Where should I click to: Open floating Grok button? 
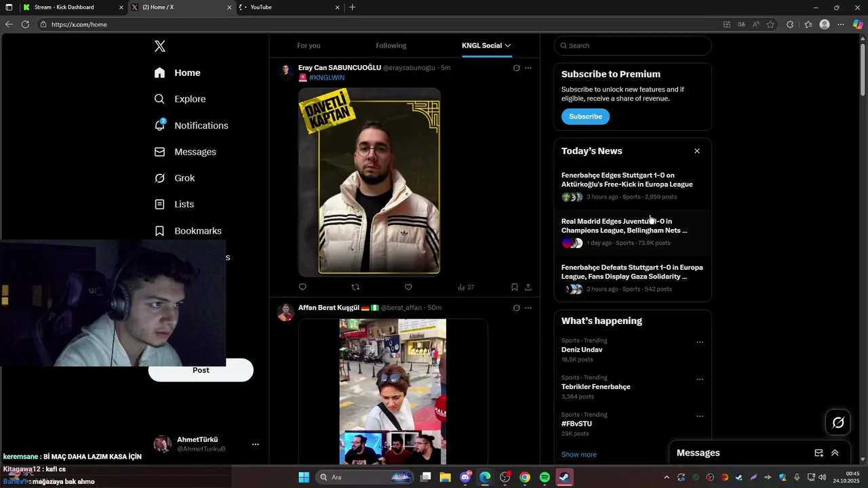(838, 423)
